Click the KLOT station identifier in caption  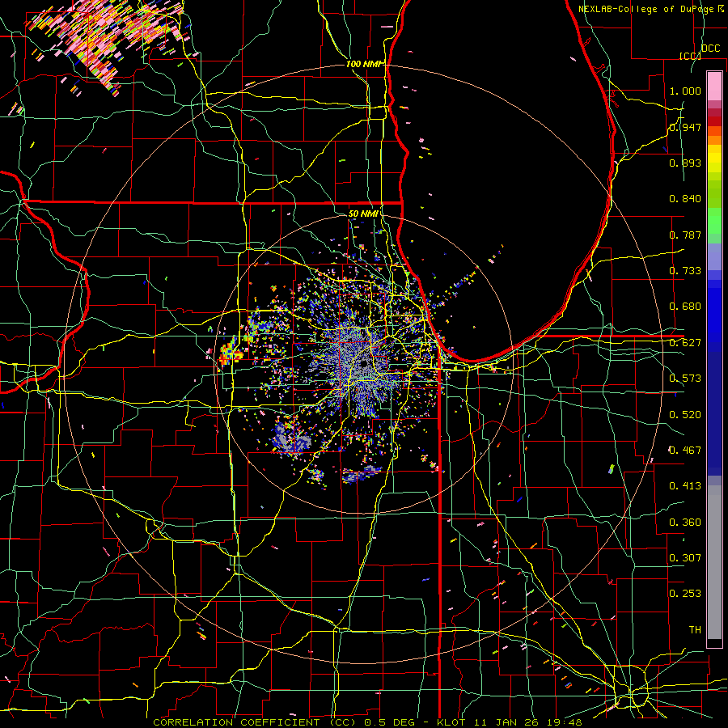coord(451,722)
